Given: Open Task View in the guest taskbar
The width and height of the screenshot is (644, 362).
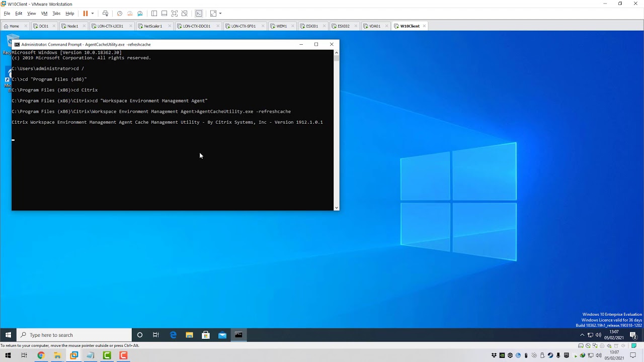Looking at the screenshot, I should click(x=156, y=335).
